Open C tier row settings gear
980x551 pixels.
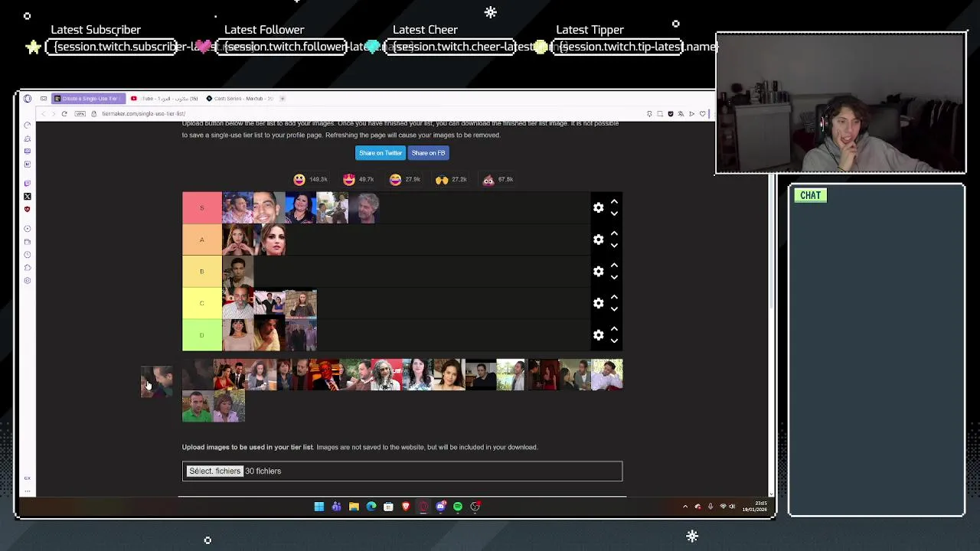click(599, 303)
